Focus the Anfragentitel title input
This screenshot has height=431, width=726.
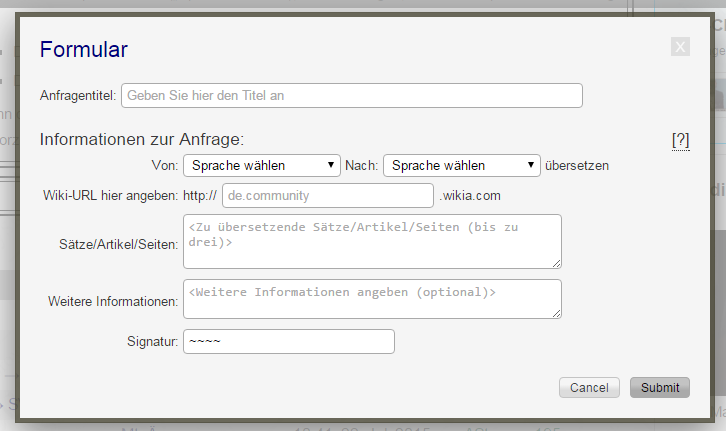[351, 95]
